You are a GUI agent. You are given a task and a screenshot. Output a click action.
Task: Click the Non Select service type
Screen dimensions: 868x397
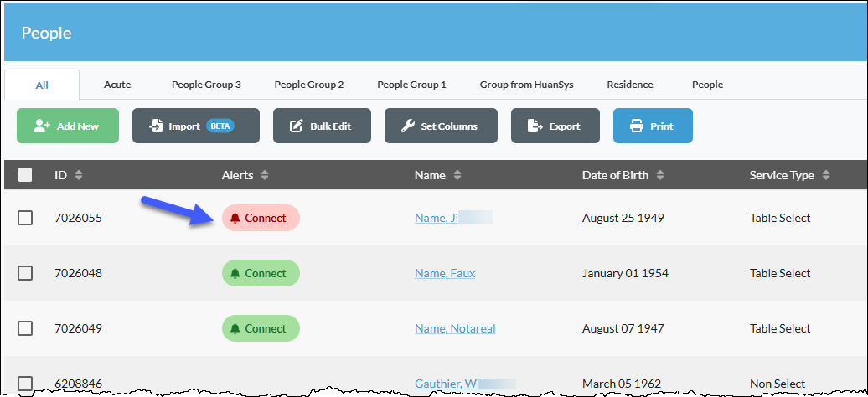coord(777,383)
